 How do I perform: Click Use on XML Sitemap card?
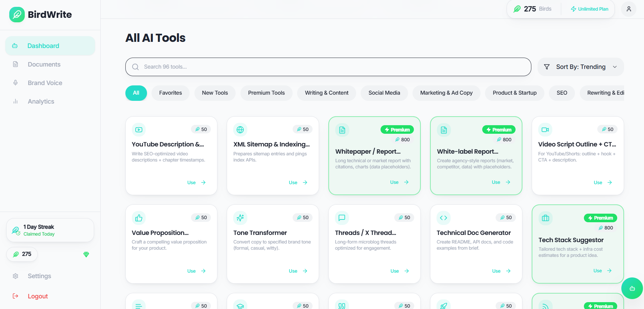click(x=298, y=182)
